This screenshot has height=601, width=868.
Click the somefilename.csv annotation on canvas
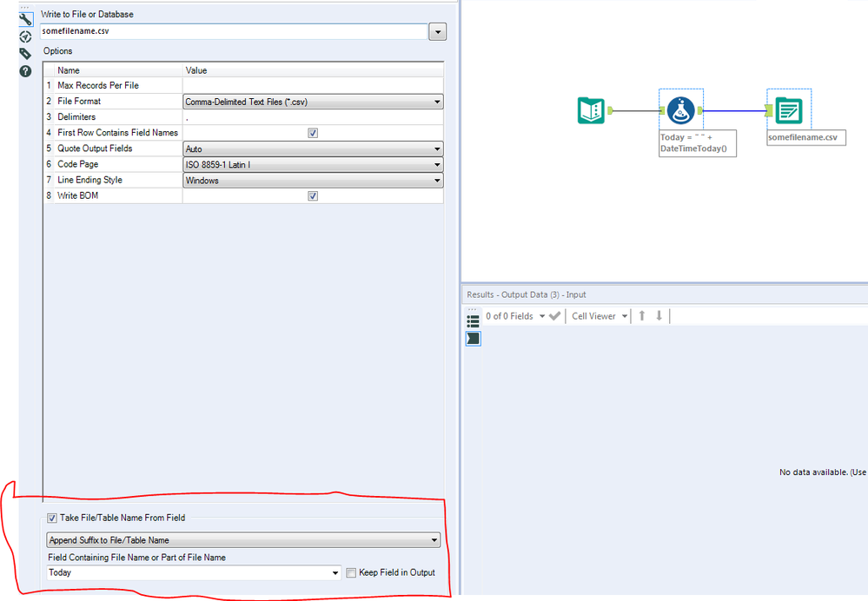[x=806, y=137]
